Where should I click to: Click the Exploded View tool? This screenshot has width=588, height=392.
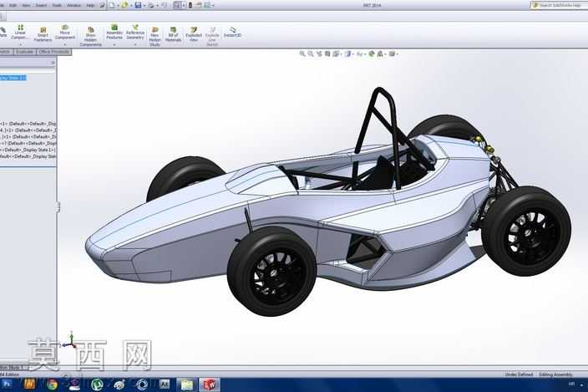[x=194, y=34]
